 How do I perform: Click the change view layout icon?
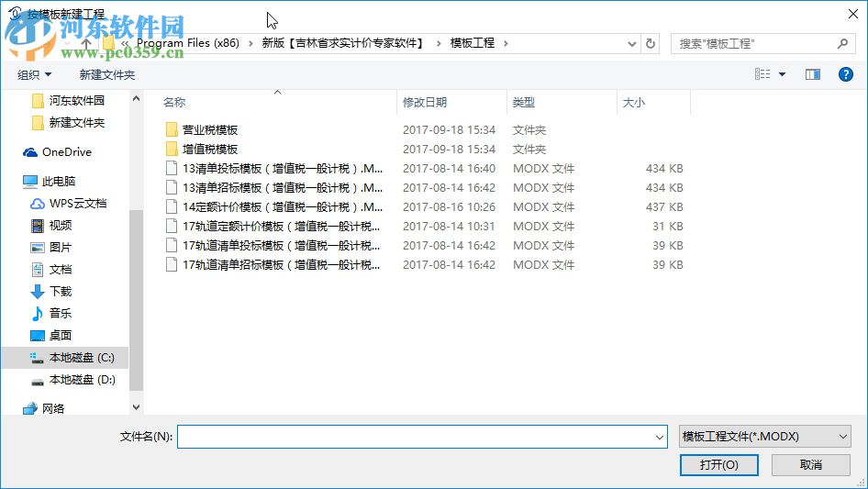[x=762, y=74]
